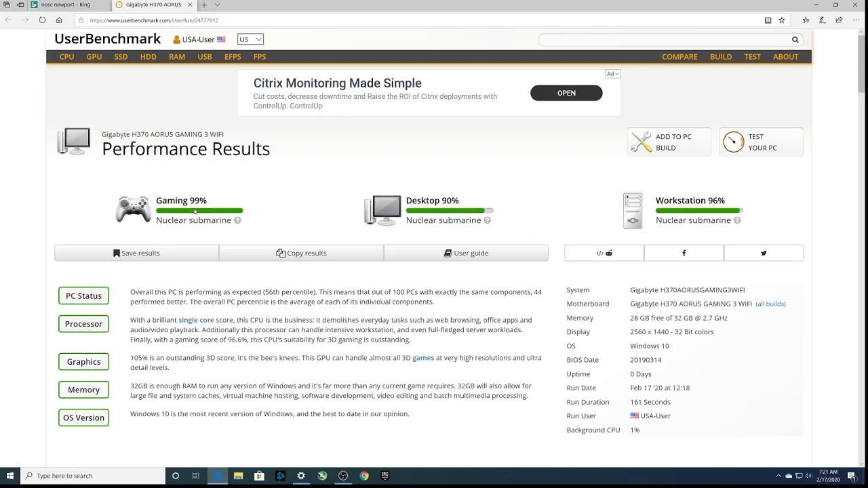
Task: Open Epic Games launcher in the taskbar
Action: pos(385,476)
